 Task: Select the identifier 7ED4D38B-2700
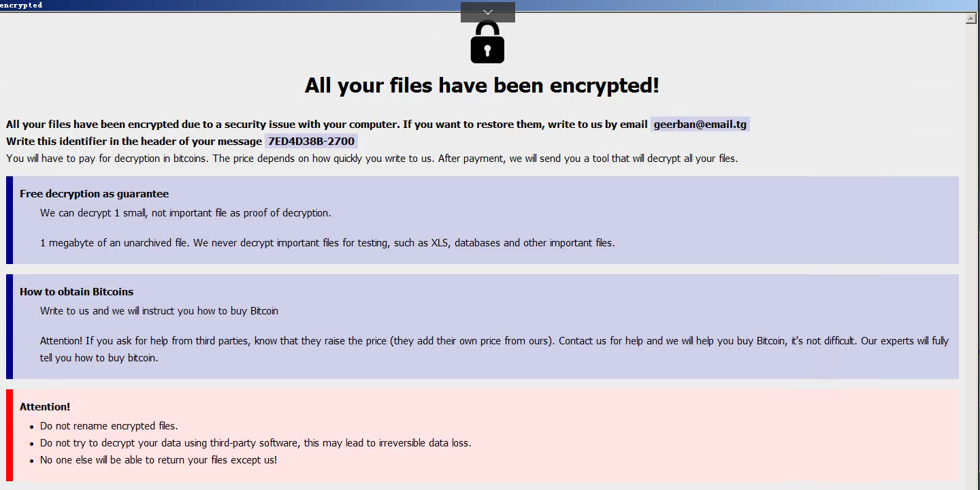point(311,141)
